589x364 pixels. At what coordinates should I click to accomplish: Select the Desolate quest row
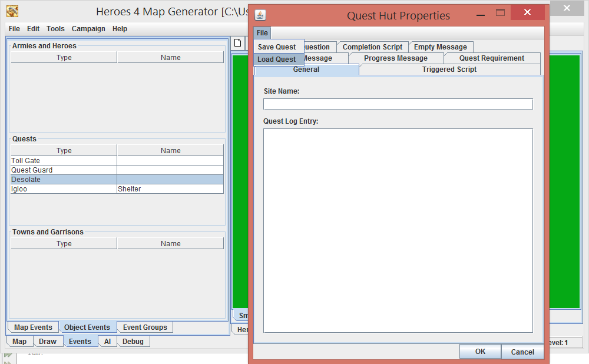pyautogui.click(x=117, y=179)
